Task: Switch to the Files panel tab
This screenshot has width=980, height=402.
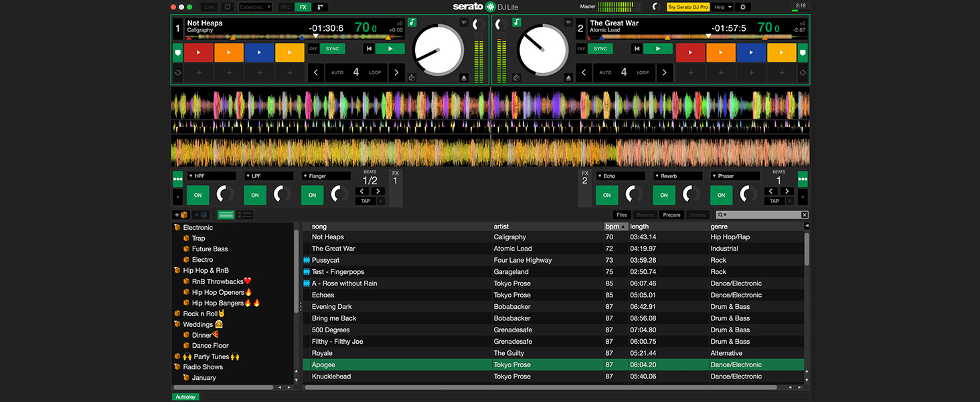Action: pyautogui.click(x=622, y=215)
